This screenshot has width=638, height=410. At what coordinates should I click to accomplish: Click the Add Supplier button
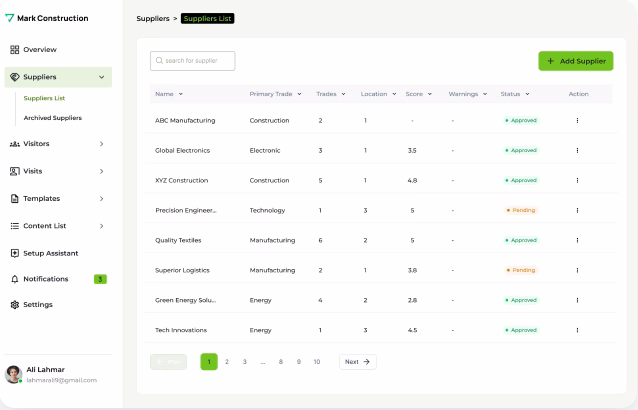pos(575,61)
